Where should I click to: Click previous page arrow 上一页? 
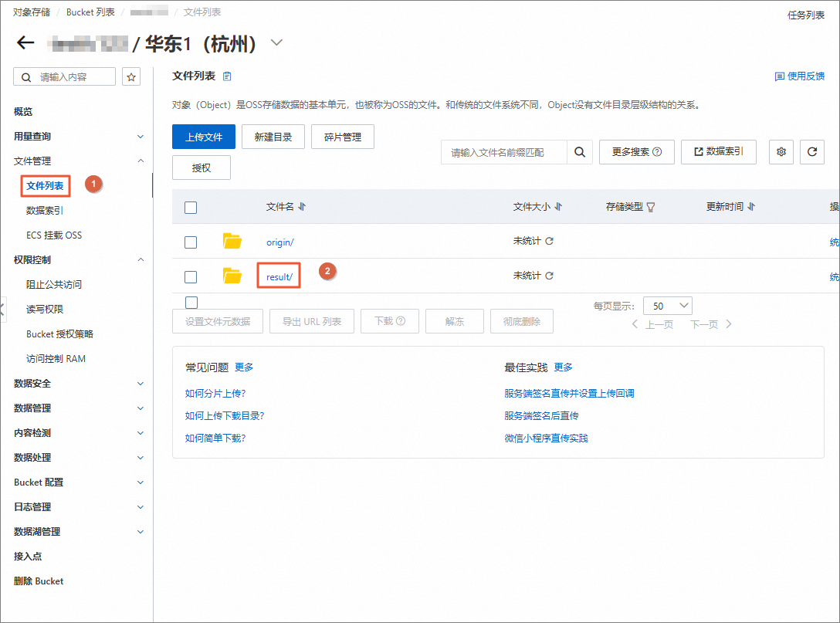click(x=635, y=324)
